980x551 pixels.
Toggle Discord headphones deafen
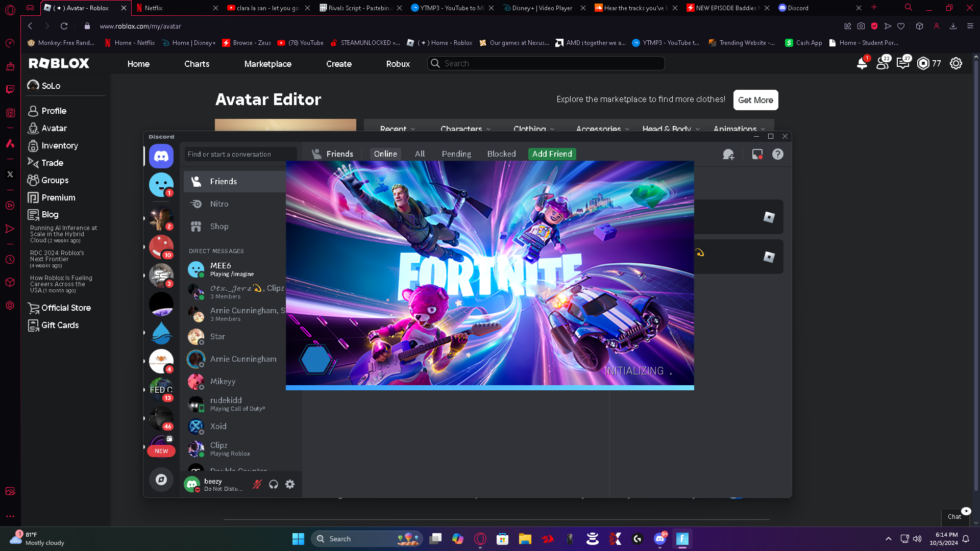point(274,484)
